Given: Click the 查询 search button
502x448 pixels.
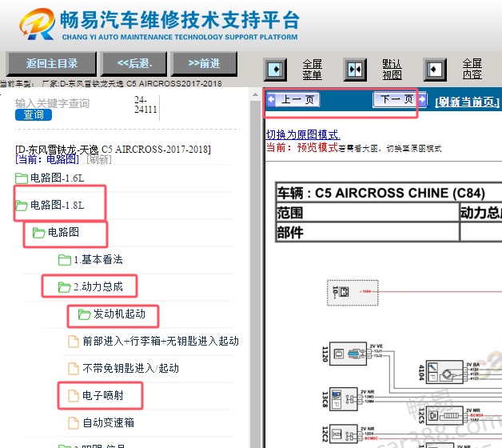Looking at the screenshot, I should [34, 114].
